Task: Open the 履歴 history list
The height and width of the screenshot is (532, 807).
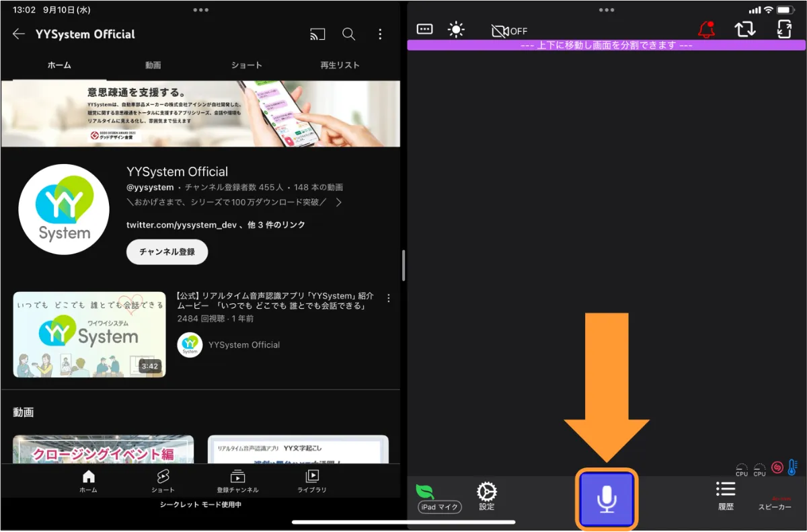Action: coord(726,496)
